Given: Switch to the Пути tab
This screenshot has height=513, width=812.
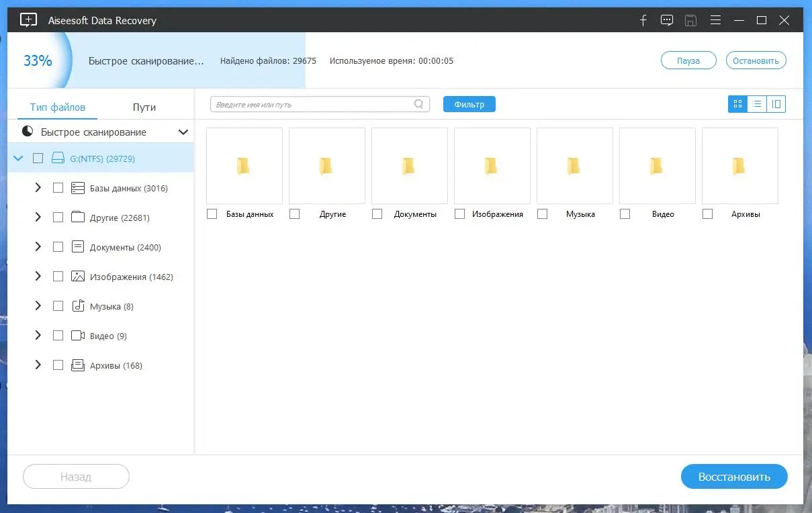Looking at the screenshot, I should pos(144,107).
